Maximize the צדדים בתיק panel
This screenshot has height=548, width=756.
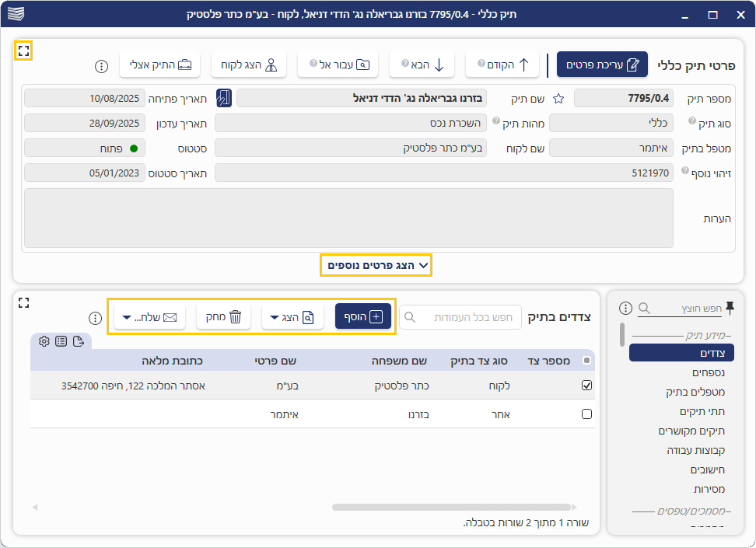[23, 302]
